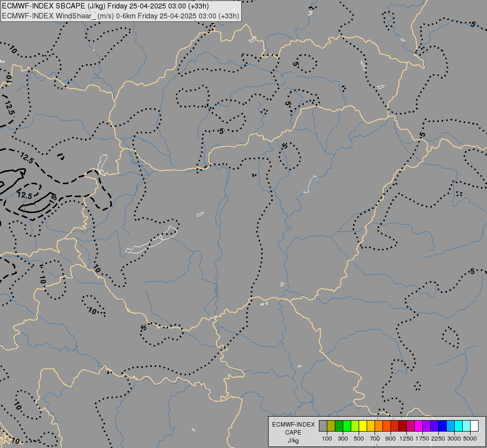
Task: Click the 700 value on the legend scale
Action: coord(375,439)
